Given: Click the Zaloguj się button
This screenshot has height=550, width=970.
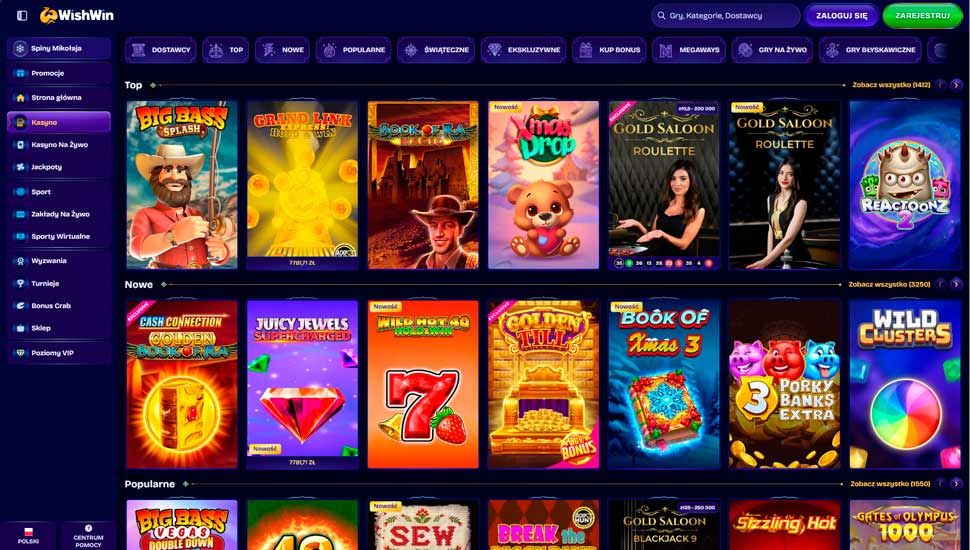Looking at the screenshot, I should (x=841, y=16).
